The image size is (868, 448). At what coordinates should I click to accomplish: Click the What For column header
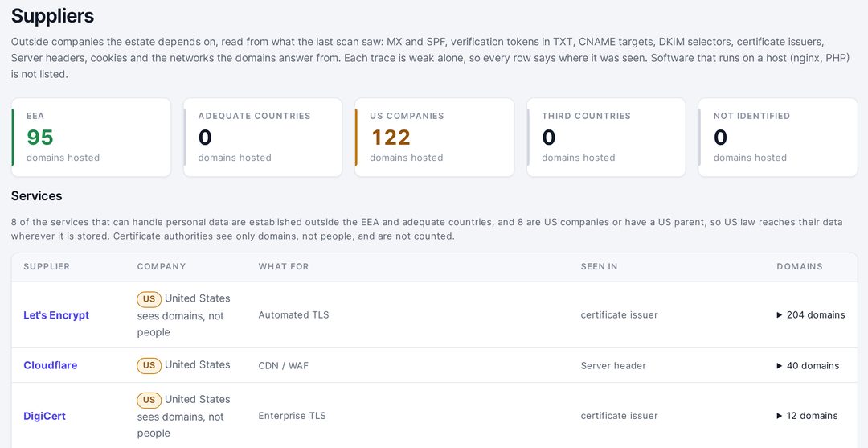click(x=284, y=266)
